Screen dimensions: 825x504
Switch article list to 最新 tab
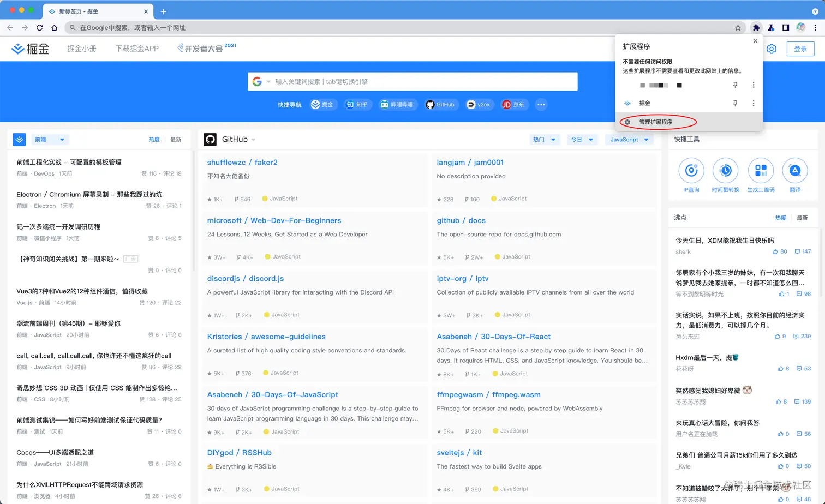pyautogui.click(x=176, y=140)
